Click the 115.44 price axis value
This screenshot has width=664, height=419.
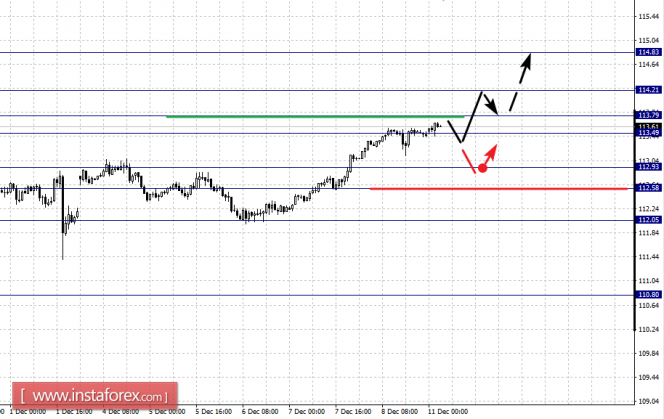point(649,17)
